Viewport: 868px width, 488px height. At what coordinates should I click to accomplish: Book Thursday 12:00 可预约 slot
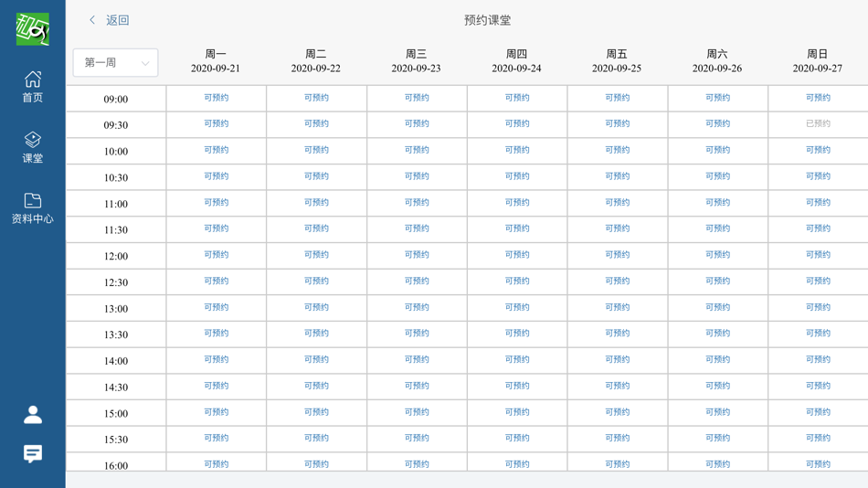pyautogui.click(x=517, y=255)
